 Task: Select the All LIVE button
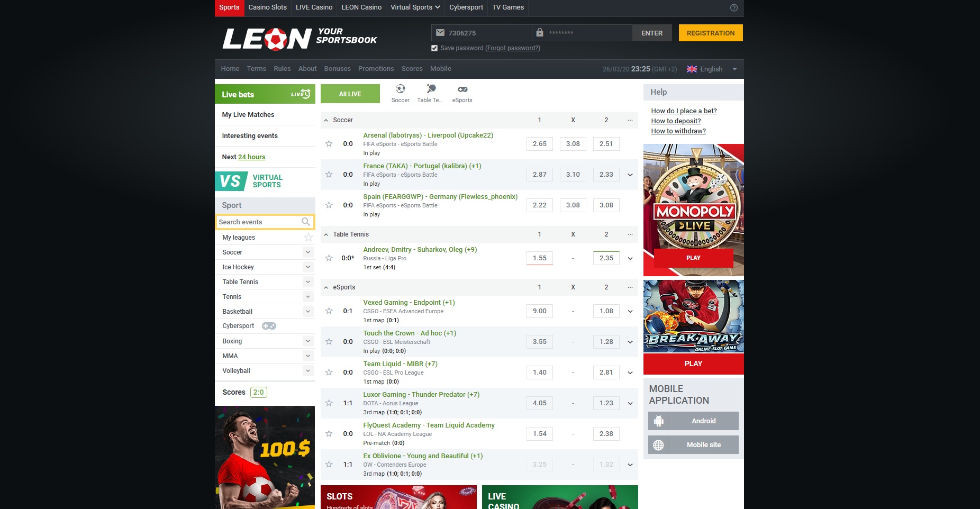350,94
